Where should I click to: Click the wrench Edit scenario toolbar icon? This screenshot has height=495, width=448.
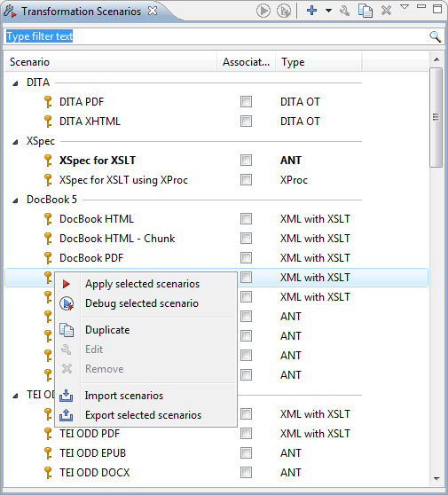pos(344,11)
